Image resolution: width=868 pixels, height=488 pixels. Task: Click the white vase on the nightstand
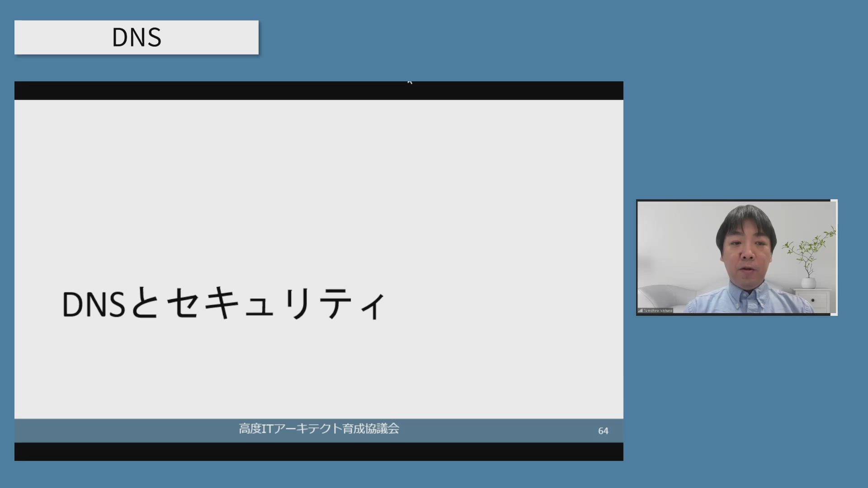(x=808, y=283)
